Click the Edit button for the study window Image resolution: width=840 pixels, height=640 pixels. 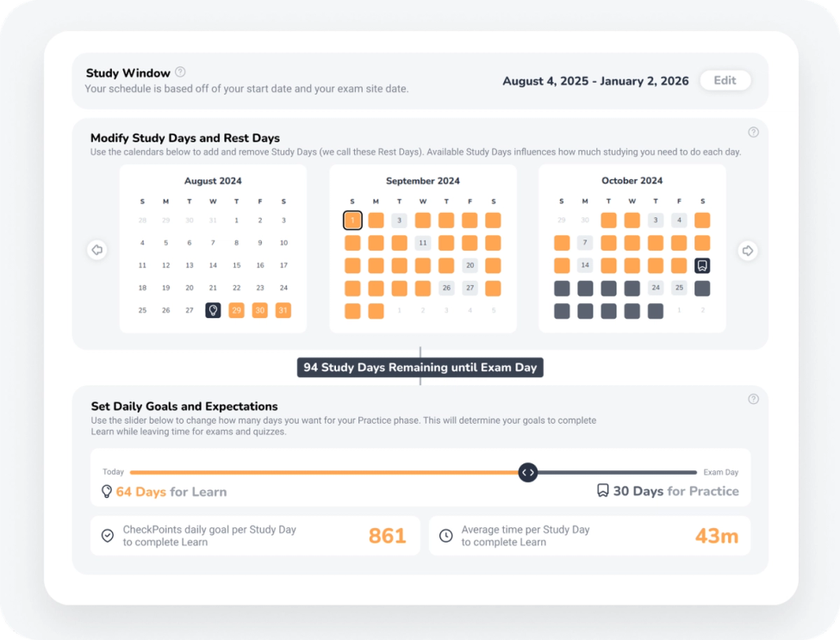pos(725,80)
